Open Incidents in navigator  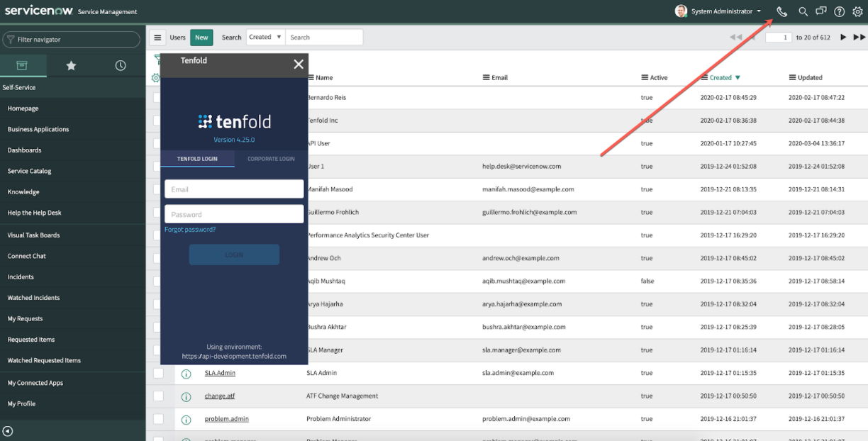click(21, 277)
